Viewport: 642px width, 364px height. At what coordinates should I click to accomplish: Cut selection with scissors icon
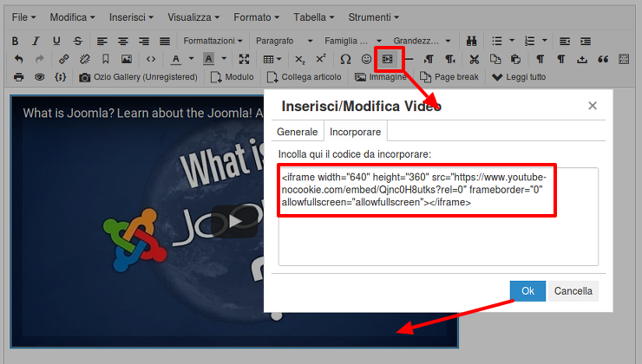pyautogui.click(x=475, y=59)
